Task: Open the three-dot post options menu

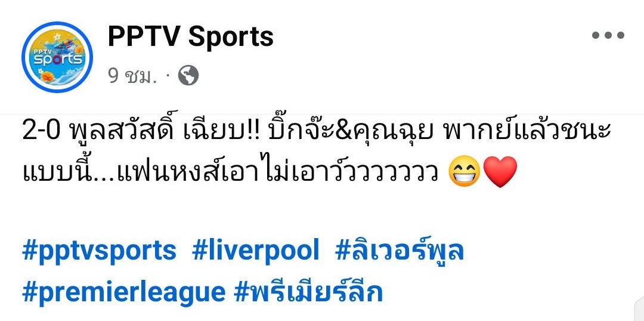Action: (x=608, y=35)
